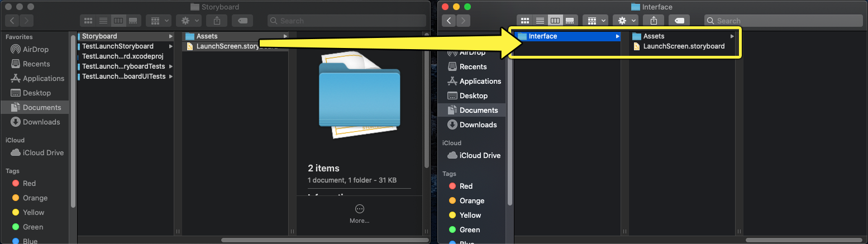The height and width of the screenshot is (244, 868).
Task: Open the Action gear dropdown in right window
Action: (x=626, y=21)
